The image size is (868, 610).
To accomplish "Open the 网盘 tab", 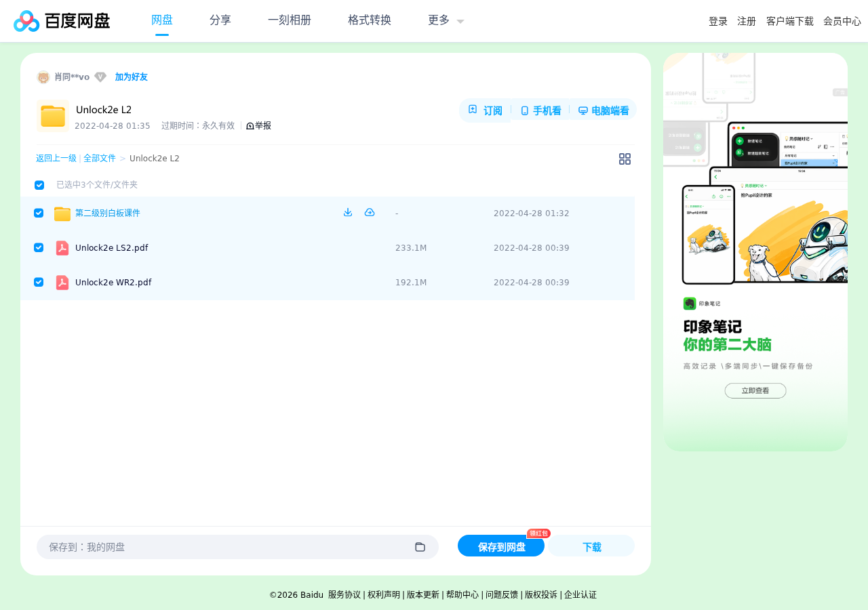I will tap(162, 20).
